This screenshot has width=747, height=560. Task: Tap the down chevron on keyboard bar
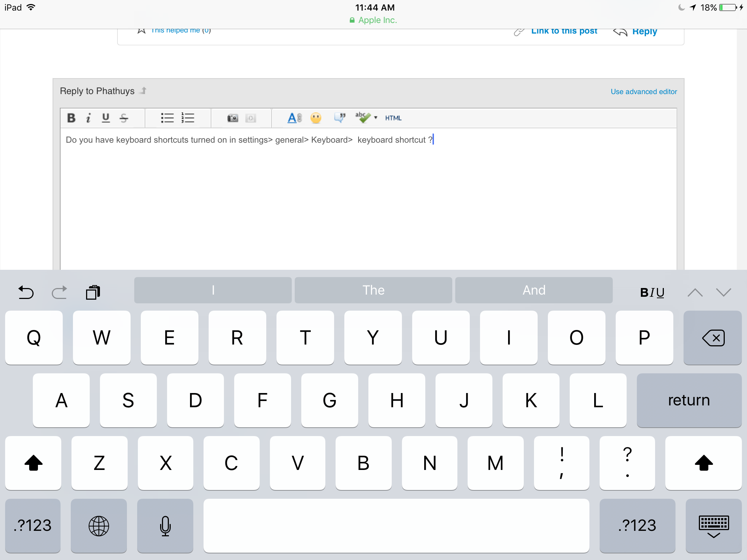(x=724, y=292)
